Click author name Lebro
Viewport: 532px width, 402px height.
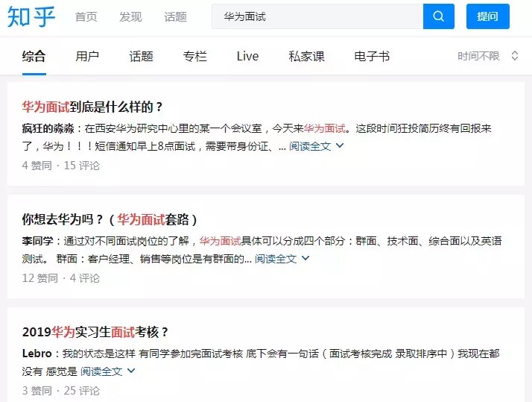(37, 354)
